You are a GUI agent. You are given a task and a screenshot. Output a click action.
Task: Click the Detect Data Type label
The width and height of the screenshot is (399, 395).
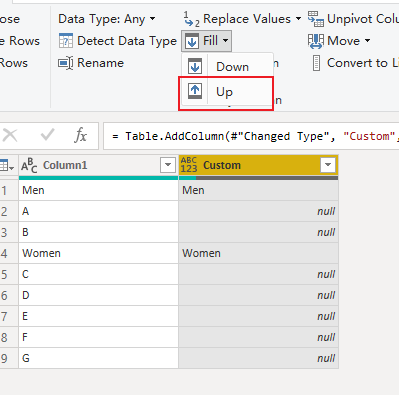coord(127,41)
